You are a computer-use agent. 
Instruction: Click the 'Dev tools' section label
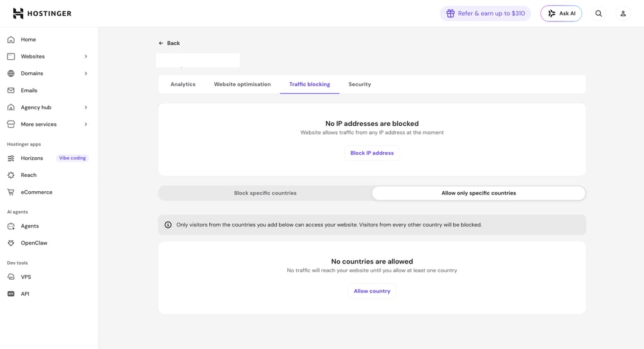17,263
